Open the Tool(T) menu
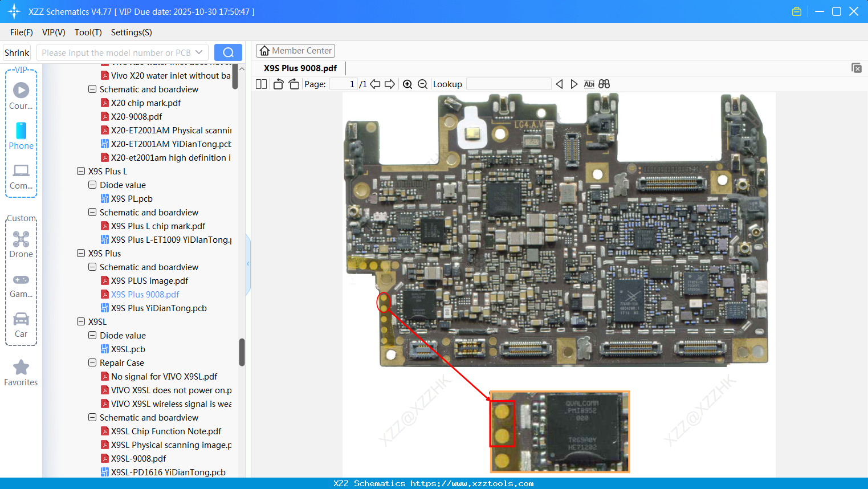The height and width of the screenshot is (489, 868). (88, 32)
